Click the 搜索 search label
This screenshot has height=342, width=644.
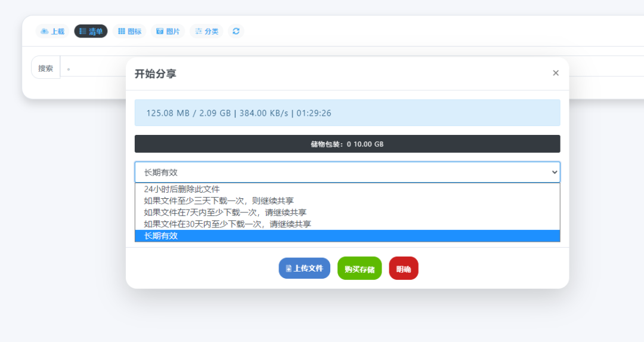pos(46,68)
